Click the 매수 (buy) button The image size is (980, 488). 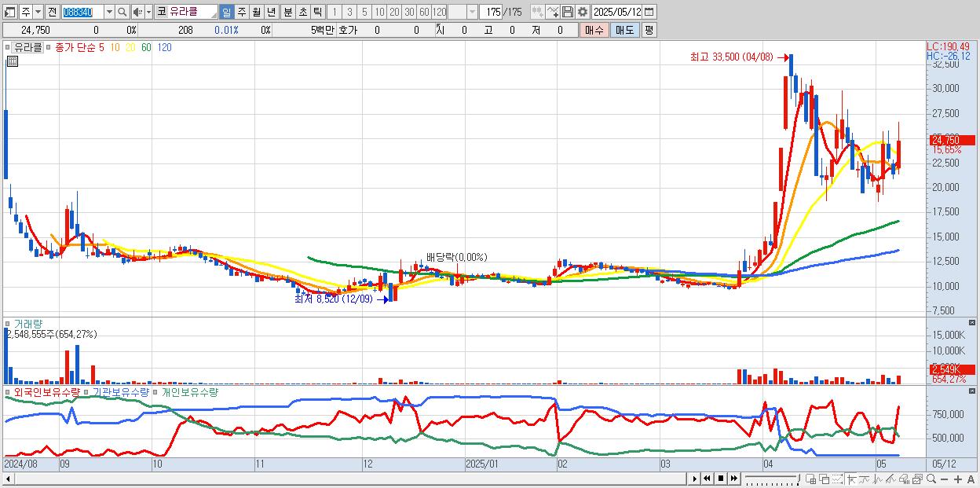point(594,29)
